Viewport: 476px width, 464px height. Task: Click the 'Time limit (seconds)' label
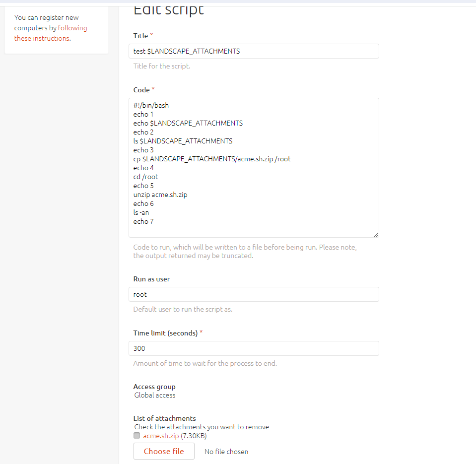165,333
